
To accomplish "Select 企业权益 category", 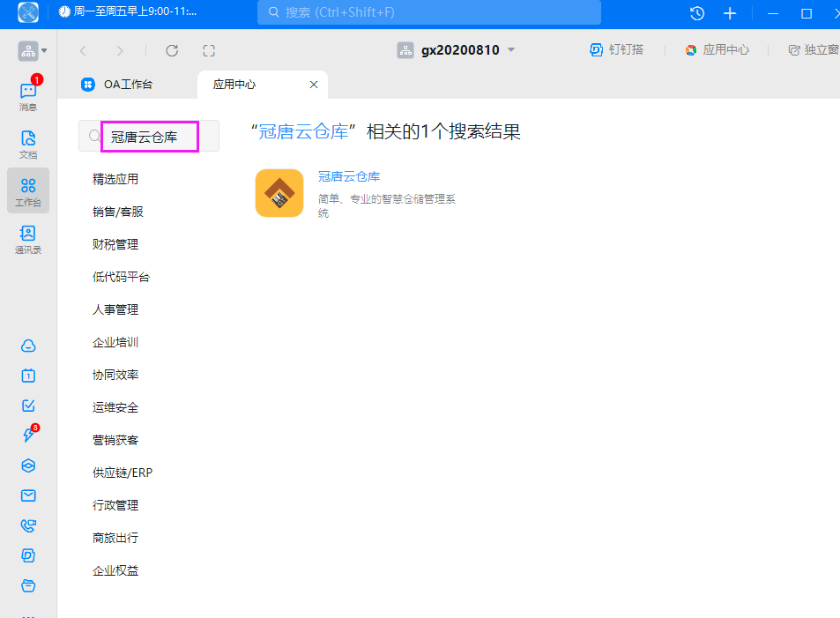I will point(115,570).
